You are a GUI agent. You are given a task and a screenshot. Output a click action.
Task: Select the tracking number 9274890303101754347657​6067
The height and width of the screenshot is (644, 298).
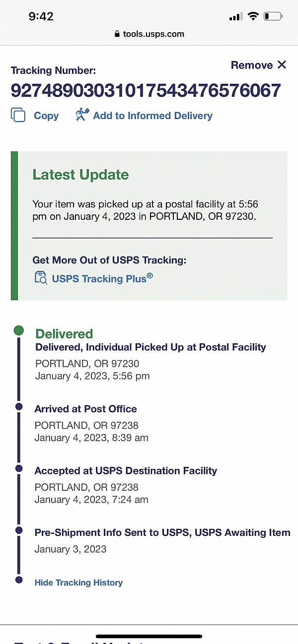pos(146,91)
